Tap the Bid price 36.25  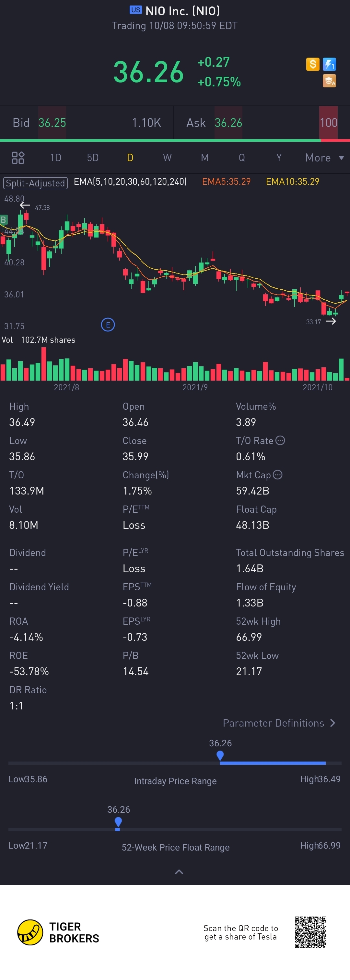(52, 123)
